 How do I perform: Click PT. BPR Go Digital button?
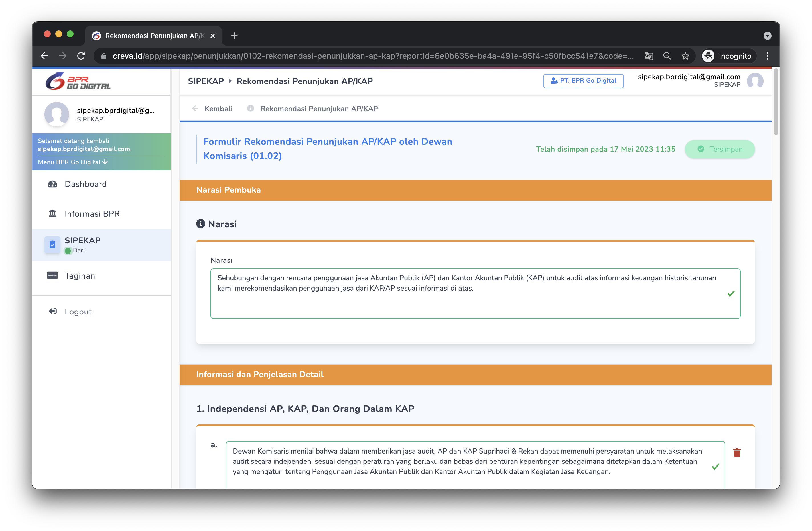tap(583, 81)
